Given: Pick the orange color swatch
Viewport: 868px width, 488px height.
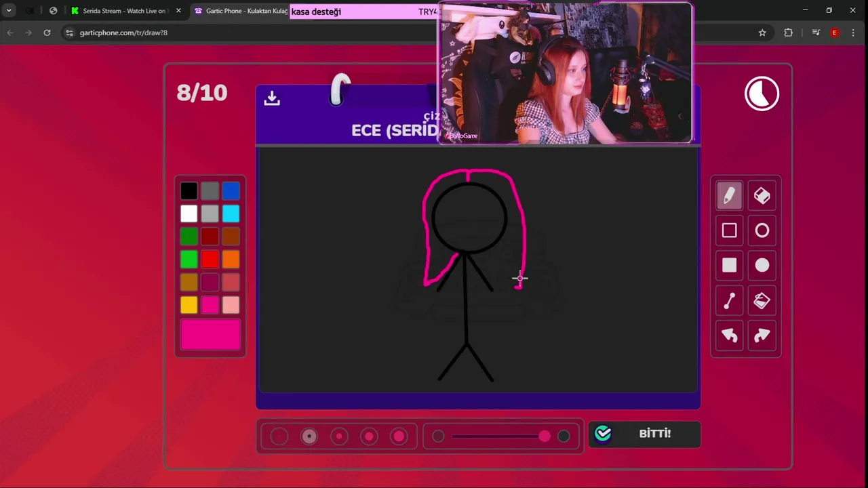Looking at the screenshot, I should click(231, 260).
